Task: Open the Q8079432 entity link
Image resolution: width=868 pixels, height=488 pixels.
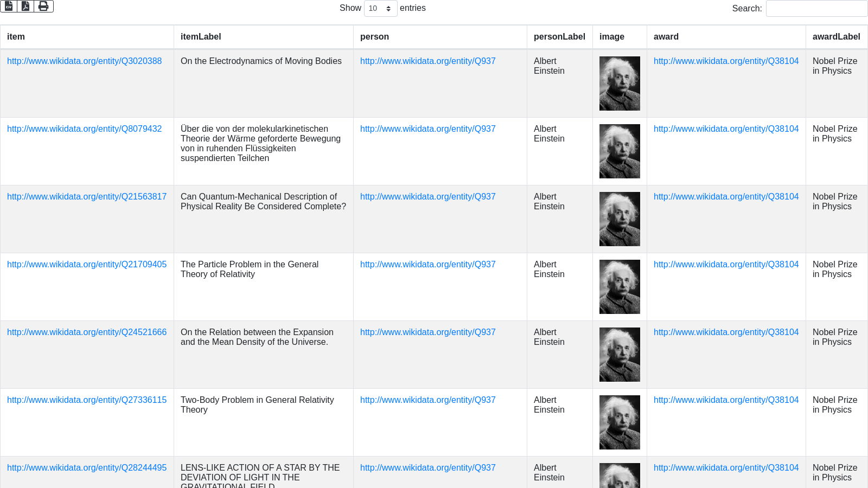Action: pyautogui.click(x=84, y=129)
